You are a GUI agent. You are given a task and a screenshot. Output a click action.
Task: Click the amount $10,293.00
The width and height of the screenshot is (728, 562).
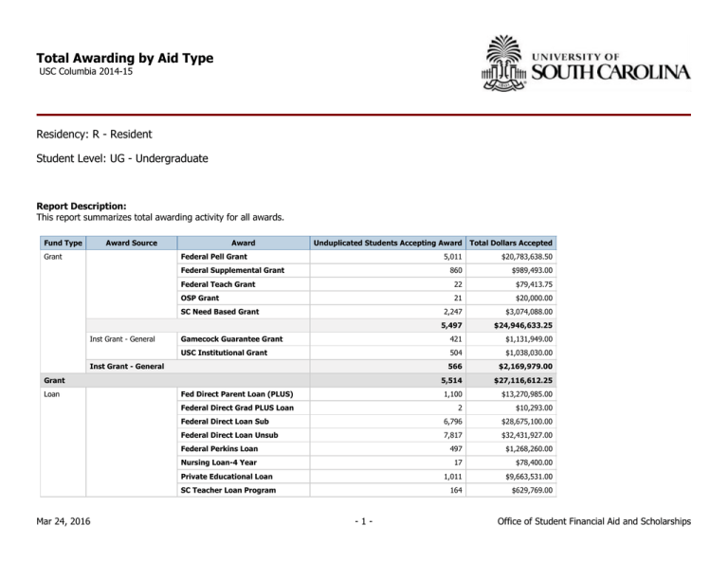[x=534, y=408]
